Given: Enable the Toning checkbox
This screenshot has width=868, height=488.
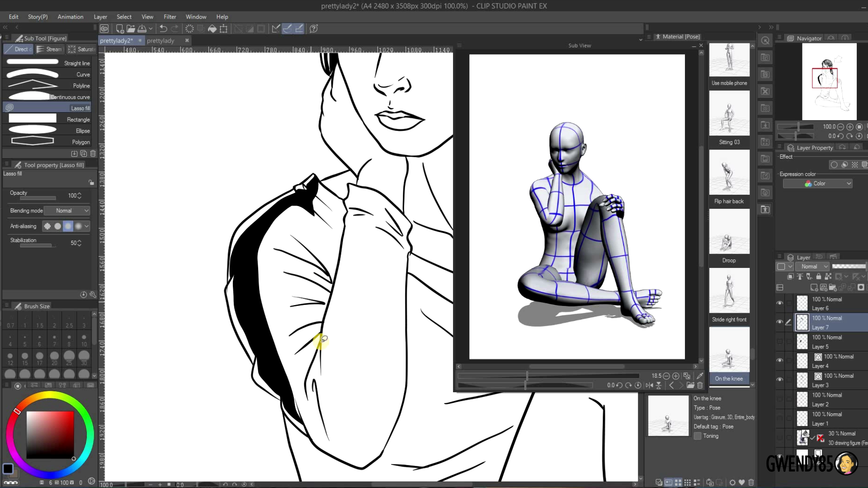Looking at the screenshot, I should pyautogui.click(x=698, y=436).
